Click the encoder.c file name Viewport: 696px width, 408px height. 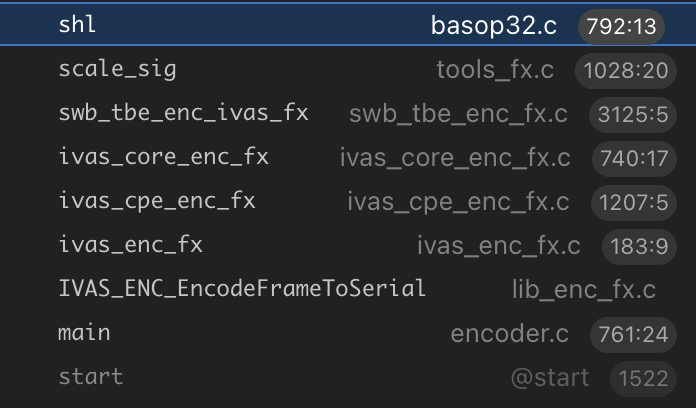[x=510, y=334]
